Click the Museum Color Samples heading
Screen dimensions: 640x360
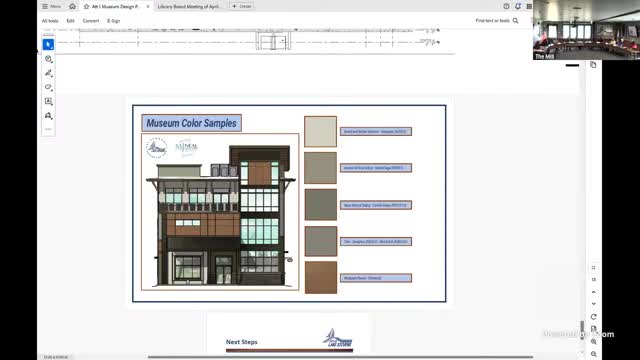pyautogui.click(x=191, y=123)
